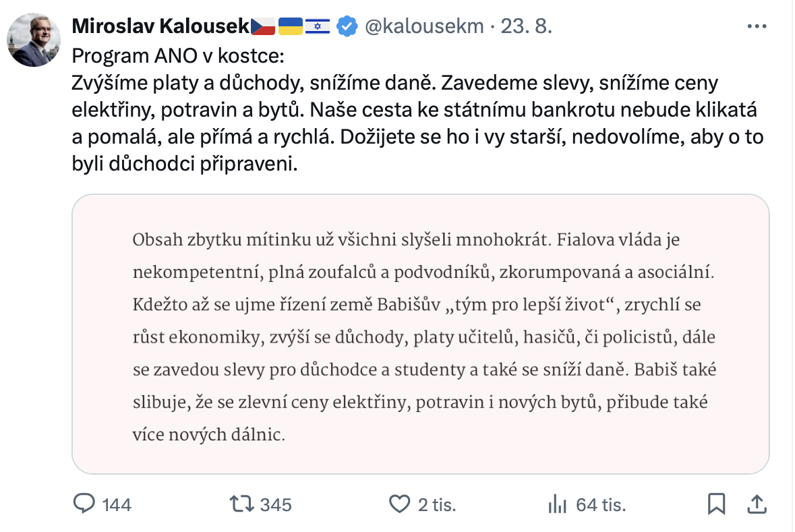This screenshot has width=795, height=532.
Task: Click the Czech flag emoji in name
Action: 262,26
